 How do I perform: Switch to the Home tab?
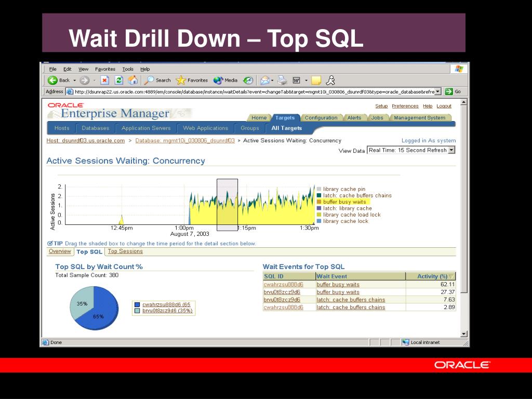[x=259, y=118]
